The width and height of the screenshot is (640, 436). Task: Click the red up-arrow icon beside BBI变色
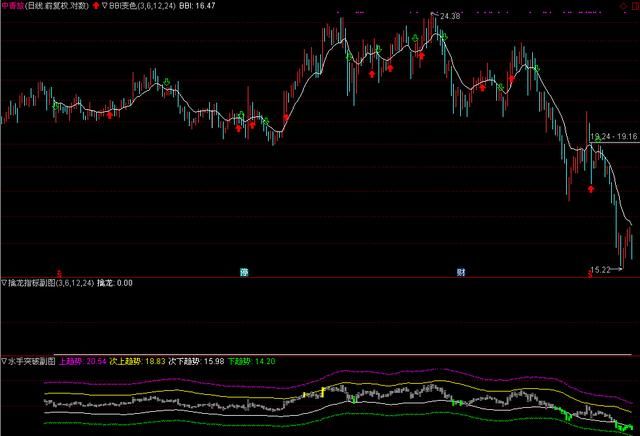[96, 6]
